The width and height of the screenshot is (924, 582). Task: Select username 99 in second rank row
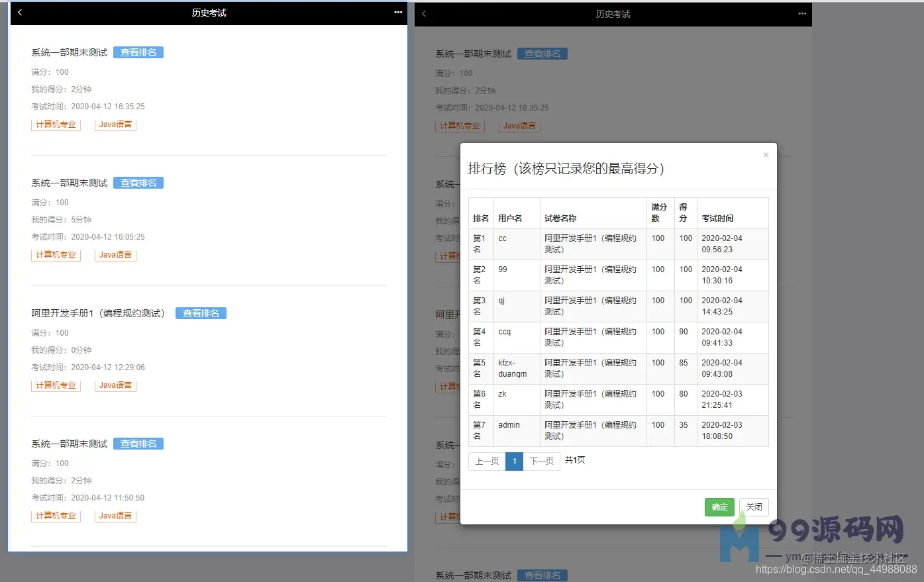(x=503, y=269)
